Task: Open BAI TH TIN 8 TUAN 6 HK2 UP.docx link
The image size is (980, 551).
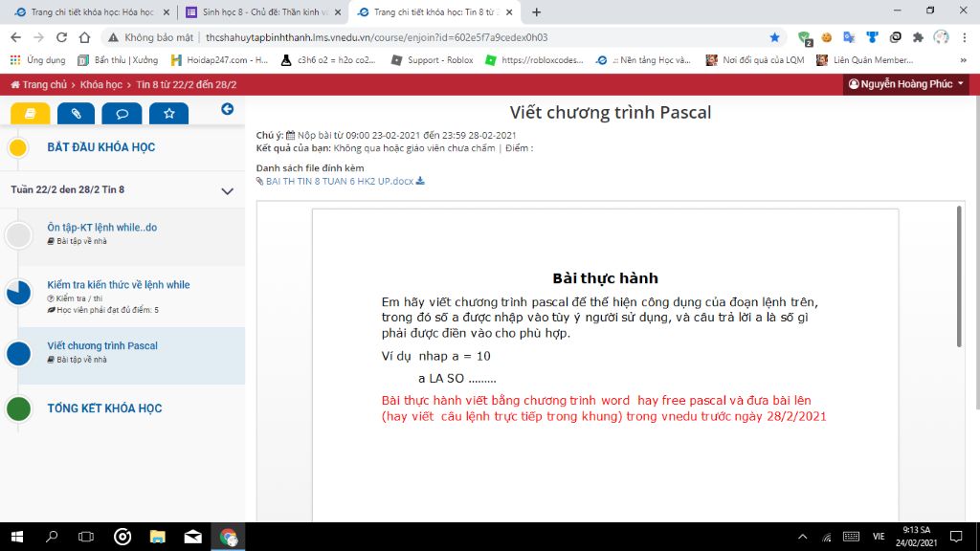Action: coord(340,181)
